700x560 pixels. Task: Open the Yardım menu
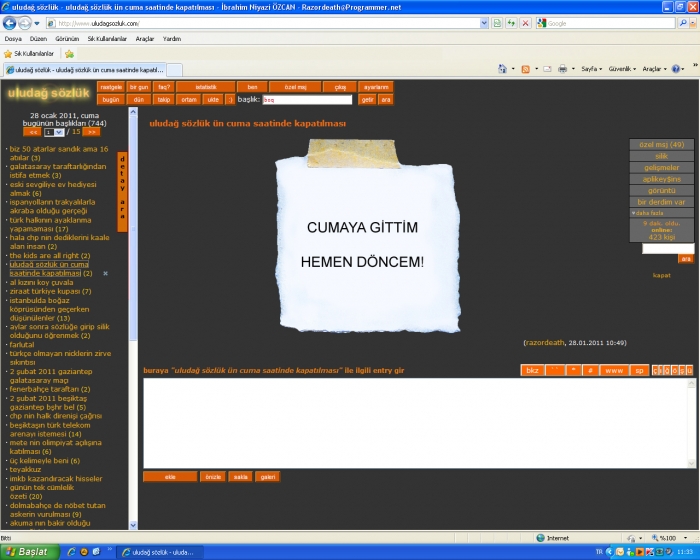click(172, 39)
